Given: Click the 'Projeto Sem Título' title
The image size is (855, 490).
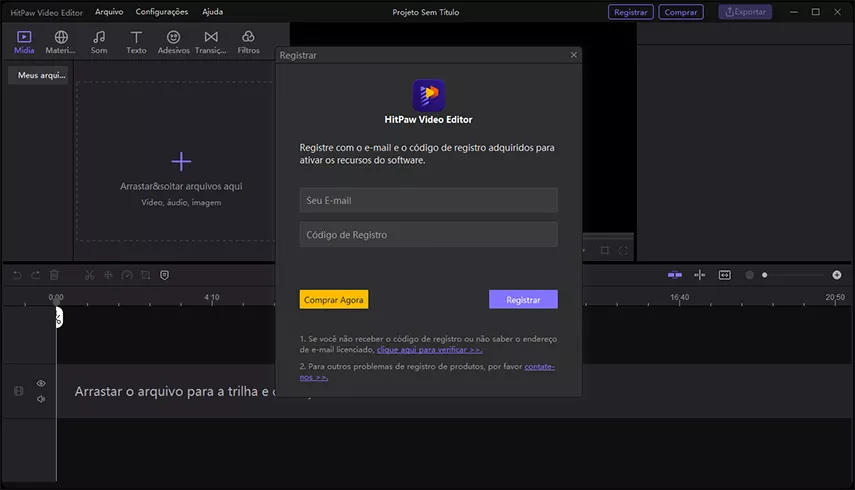Looking at the screenshot, I should [x=426, y=12].
